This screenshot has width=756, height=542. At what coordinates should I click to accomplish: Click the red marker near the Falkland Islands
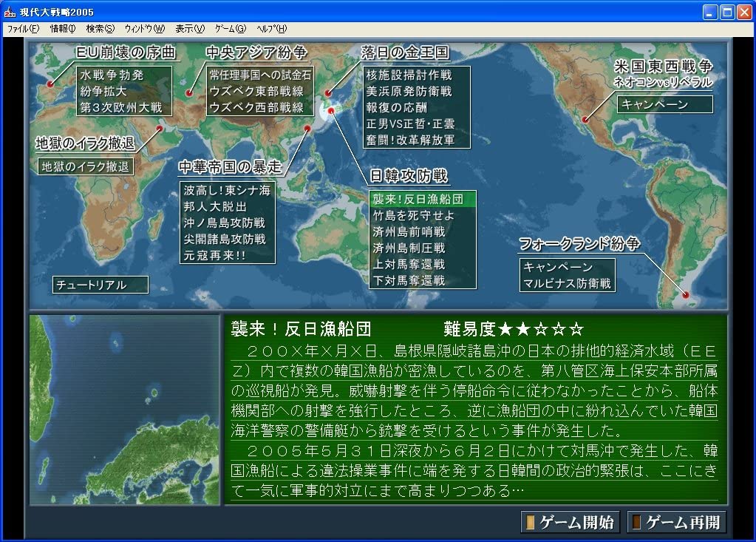point(687,295)
